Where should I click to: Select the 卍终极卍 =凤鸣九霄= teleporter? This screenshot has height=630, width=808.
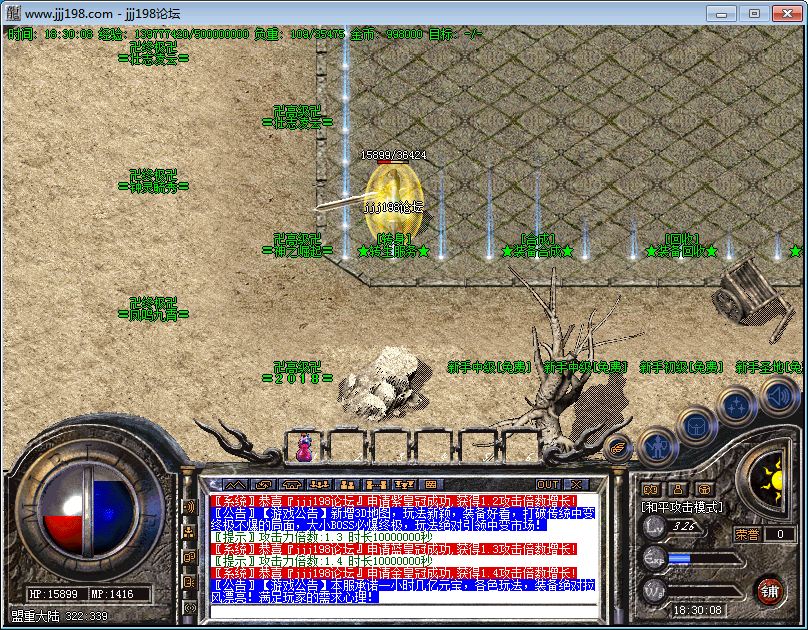[x=153, y=309]
